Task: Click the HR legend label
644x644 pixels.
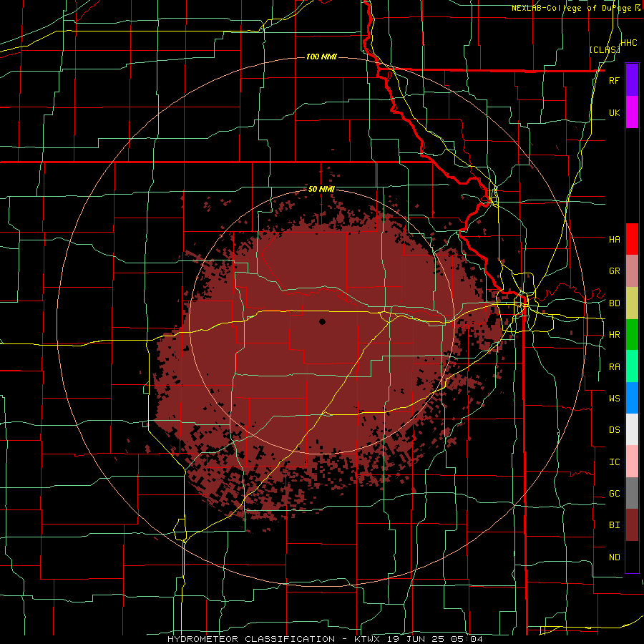Action: coord(614,335)
